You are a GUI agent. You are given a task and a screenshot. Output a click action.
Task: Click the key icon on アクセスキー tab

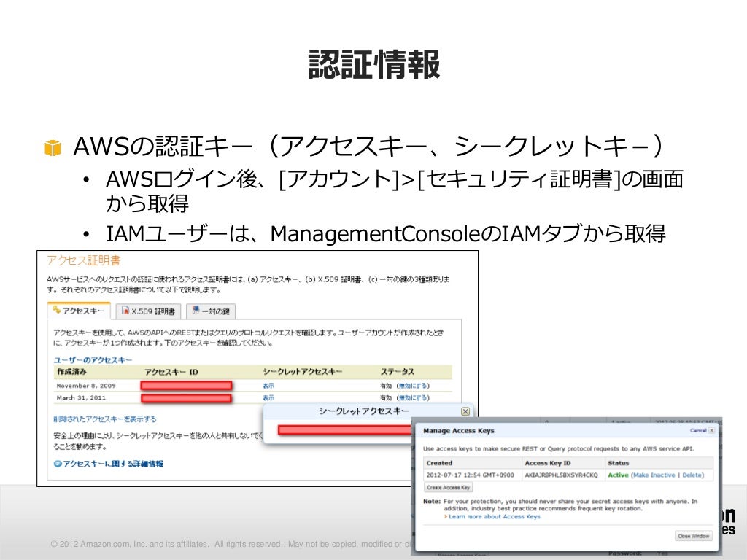[57, 310]
